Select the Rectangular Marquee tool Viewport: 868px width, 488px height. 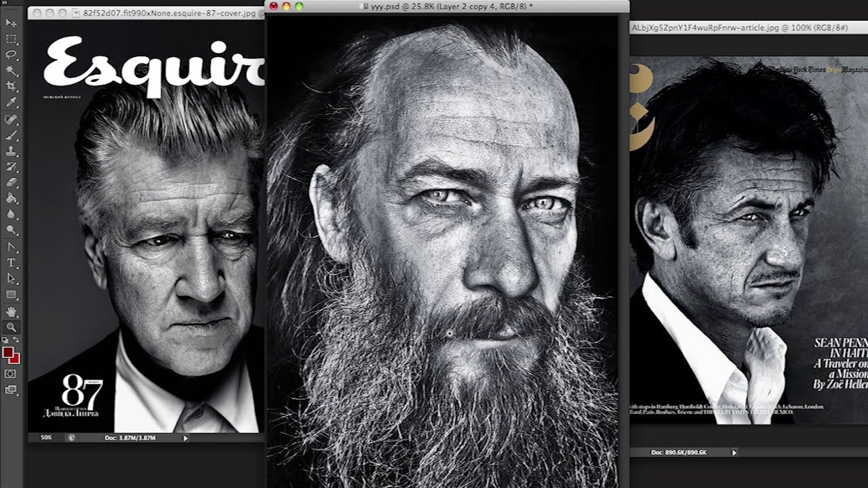pyautogui.click(x=12, y=39)
